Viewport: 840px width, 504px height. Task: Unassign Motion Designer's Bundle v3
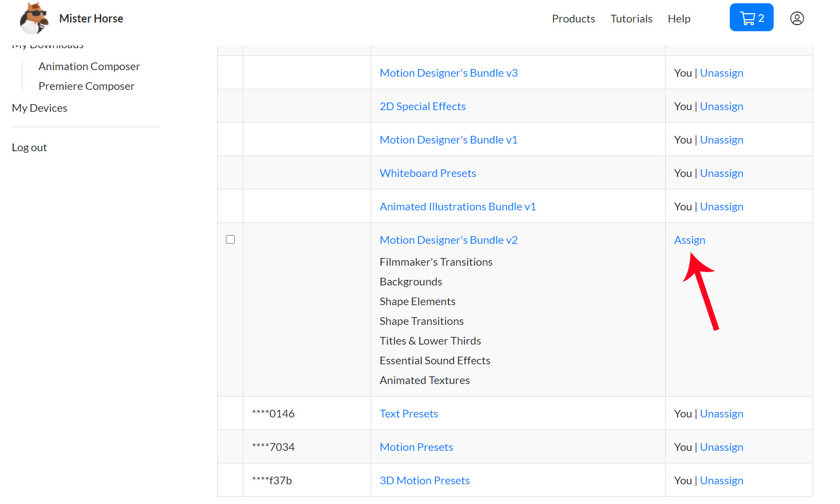(x=722, y=73)
